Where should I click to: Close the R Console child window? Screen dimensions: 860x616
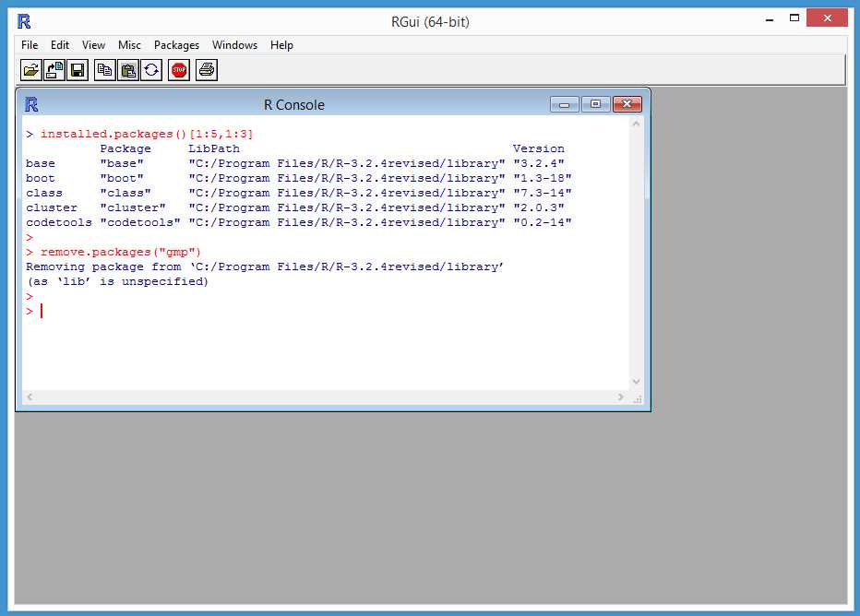(627, 104)
